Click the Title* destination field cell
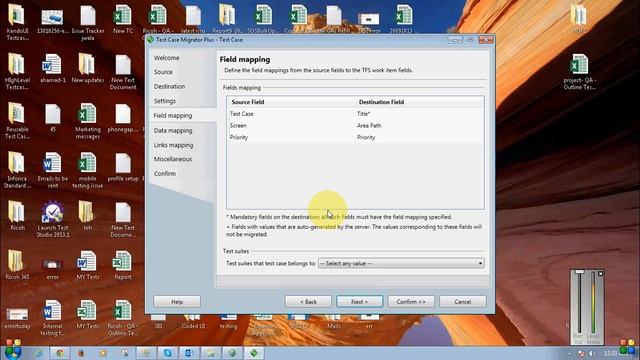640x360 pixels. 363,114
